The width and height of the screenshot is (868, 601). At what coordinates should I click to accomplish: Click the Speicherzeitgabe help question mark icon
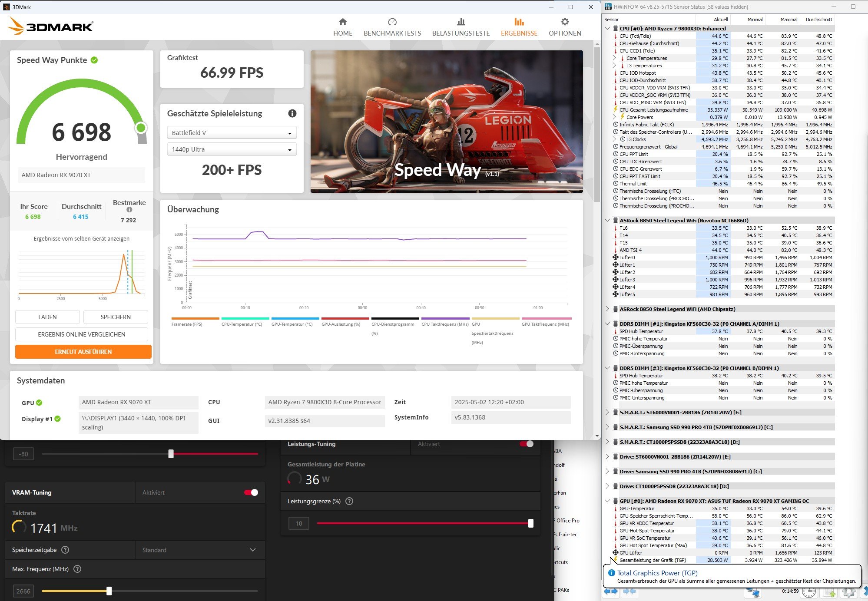coord(65,550)
